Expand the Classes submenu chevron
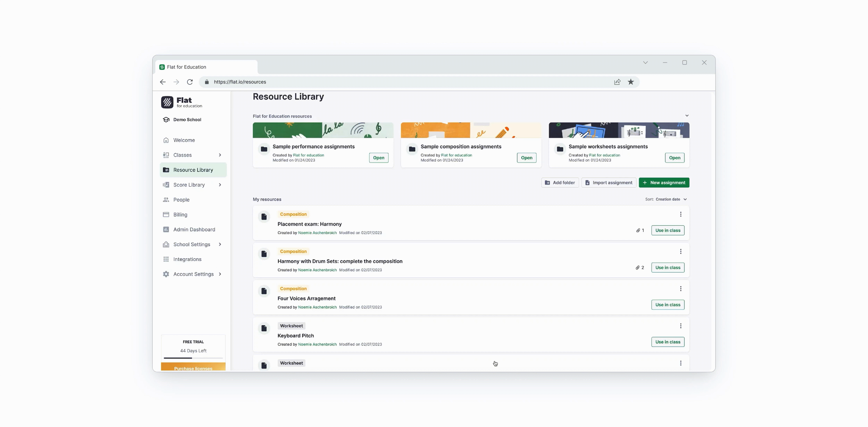This screenshot has width=868, height=427. point(220,155)
